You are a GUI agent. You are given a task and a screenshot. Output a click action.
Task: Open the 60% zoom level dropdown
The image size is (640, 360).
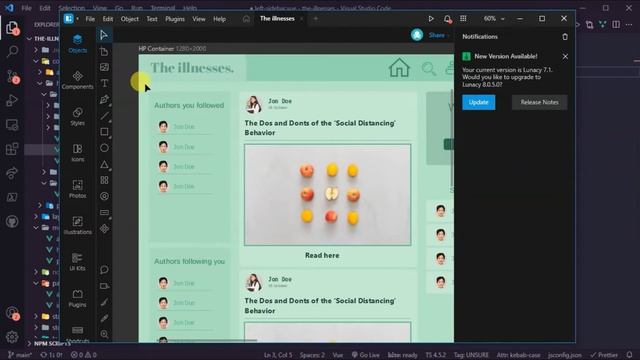(x=494, y=19)
